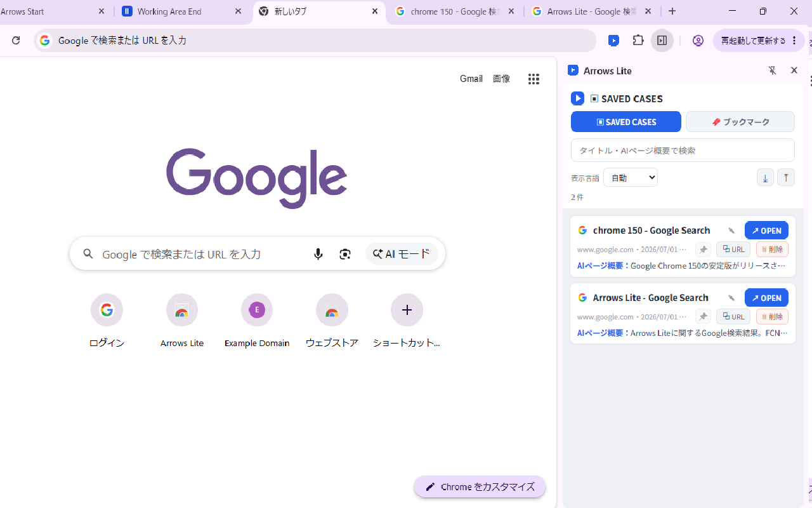Click the AIページ概要 text of Arrows Lite case

(x=682, y=333)
